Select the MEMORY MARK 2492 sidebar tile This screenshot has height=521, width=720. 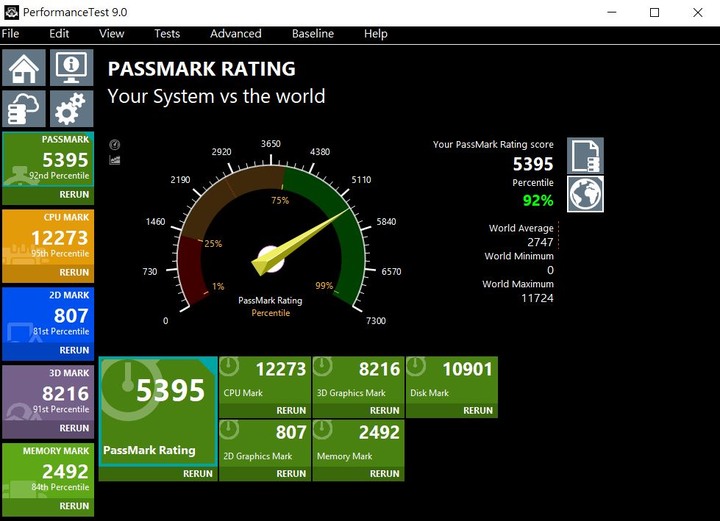coord(48,471)
